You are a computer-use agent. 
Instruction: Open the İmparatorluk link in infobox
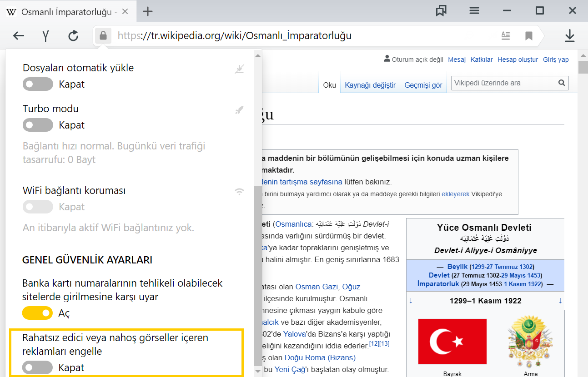(438, 284)
